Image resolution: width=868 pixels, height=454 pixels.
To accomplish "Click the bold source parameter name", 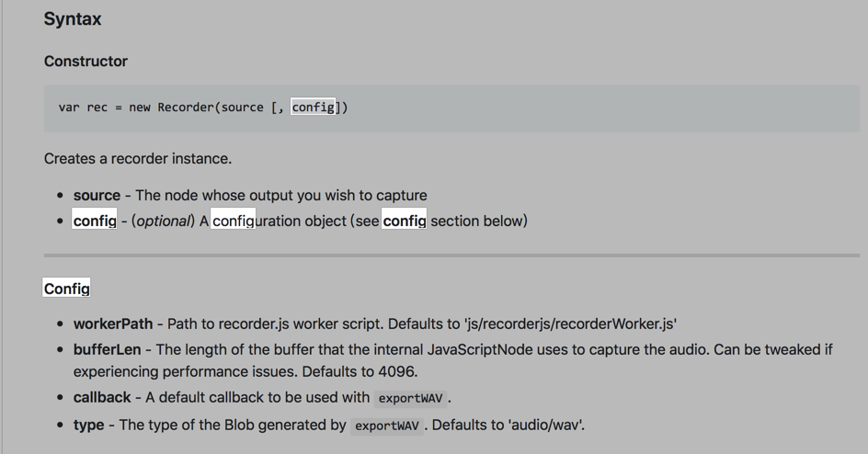I will pos(97,196).
